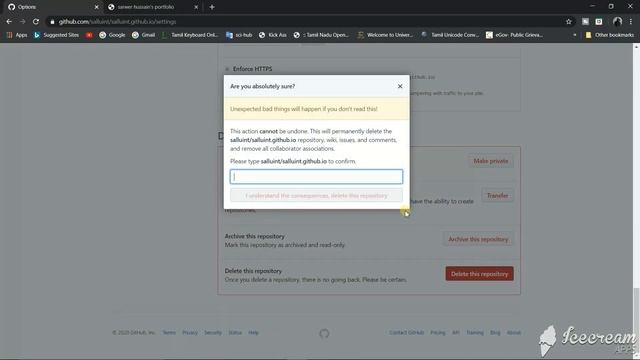Image resolution: width=640 pixels, height=360 pixels.
Task: Close the 'Are you absolutely sure?' dialog
Action: [400, 86]
